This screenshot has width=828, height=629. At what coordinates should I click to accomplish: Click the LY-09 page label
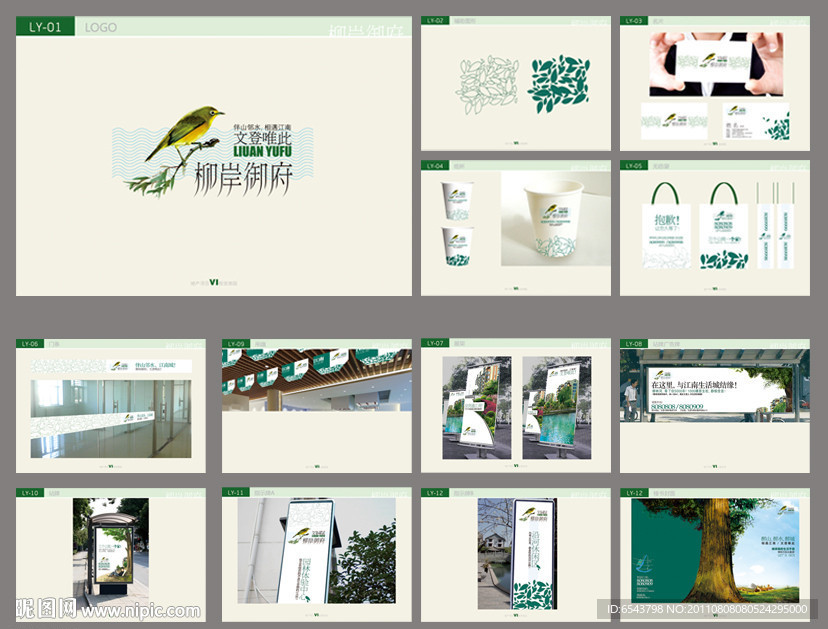click(x=236, y=344)
